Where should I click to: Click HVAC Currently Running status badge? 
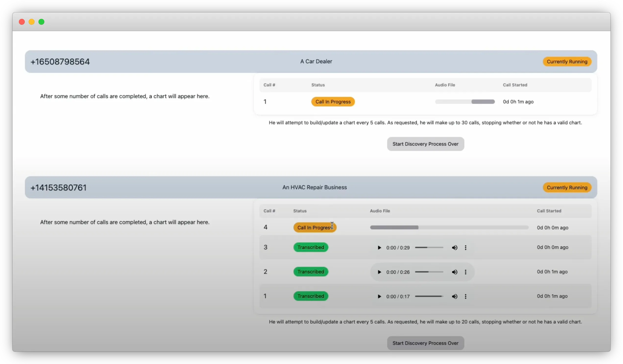point(567,188)
